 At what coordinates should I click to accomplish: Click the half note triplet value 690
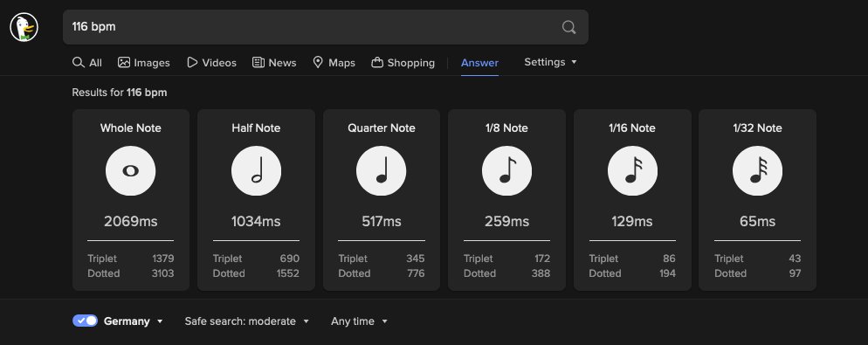290,259
